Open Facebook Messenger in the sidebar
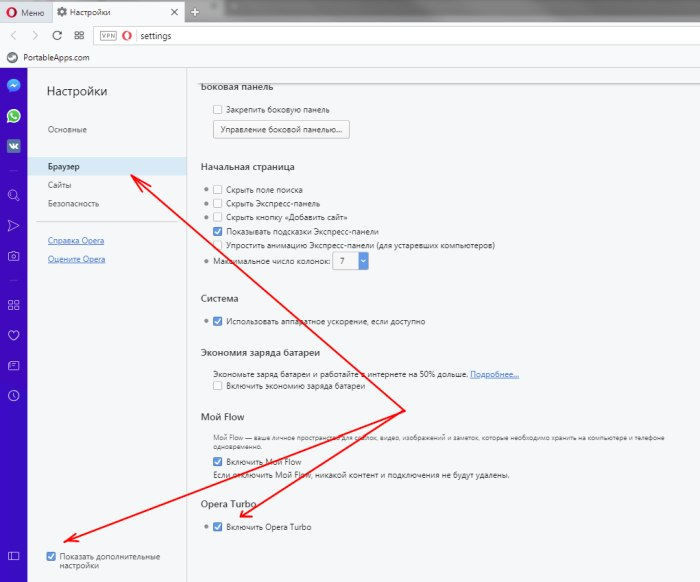Viewport: 700px width, 582px height. pos(14,86)
